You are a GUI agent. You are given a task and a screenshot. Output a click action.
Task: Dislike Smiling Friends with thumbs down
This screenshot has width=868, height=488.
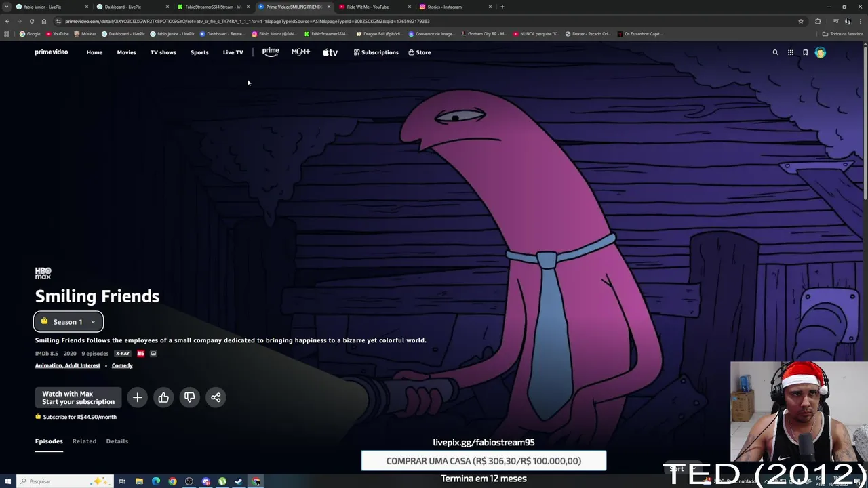coord(189,397)
